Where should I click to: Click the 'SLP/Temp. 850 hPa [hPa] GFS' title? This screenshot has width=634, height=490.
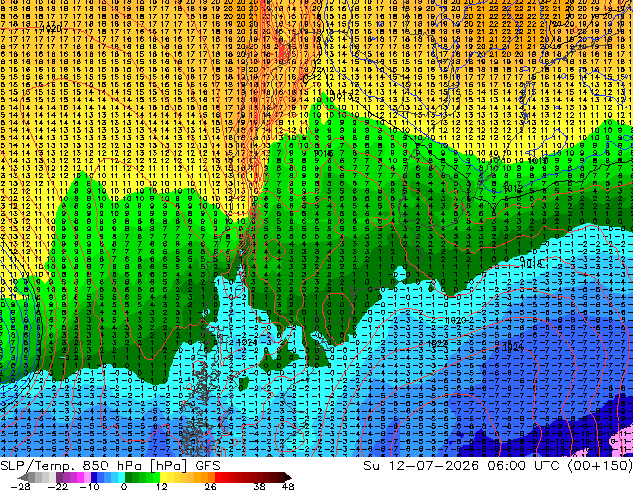pyautogui.click(x=110, y=466)
